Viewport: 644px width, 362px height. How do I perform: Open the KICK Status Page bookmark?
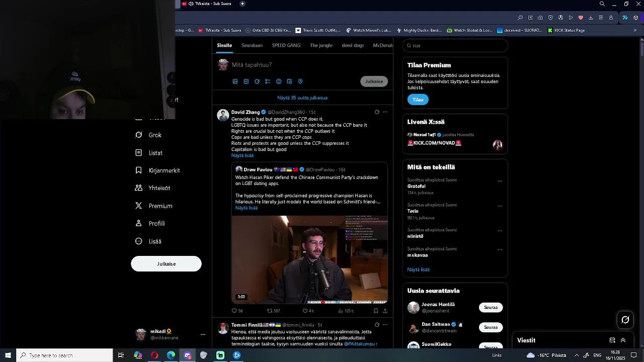(x=566, y=30)
